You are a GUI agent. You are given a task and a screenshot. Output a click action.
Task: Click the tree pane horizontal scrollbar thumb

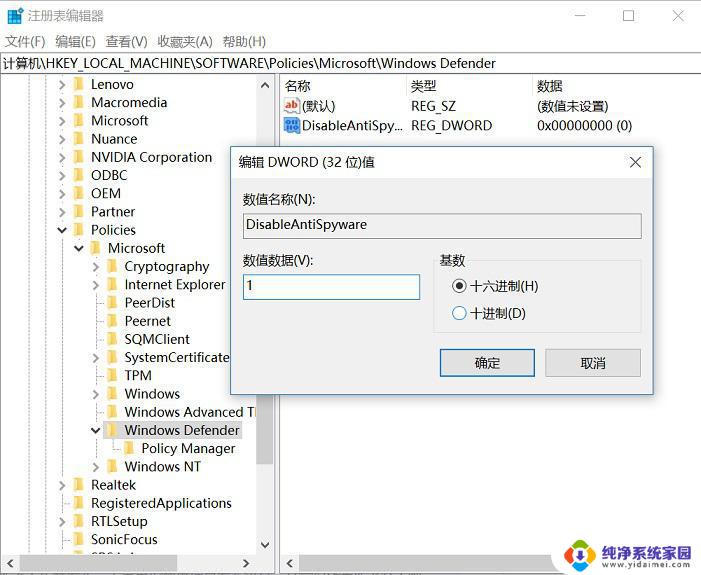pos(98,563)
